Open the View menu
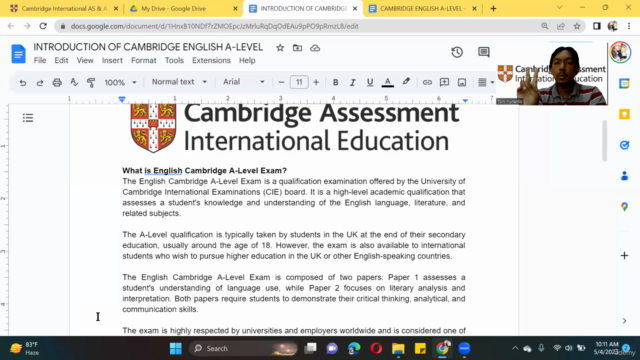The image size is (640, 360). click(85, 60)
